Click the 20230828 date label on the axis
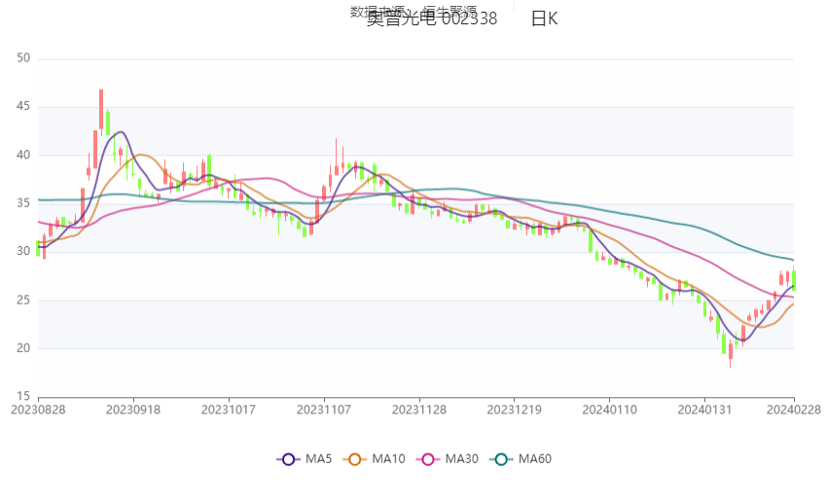Image resolution: width=827 pixels, height=504 pixels. tap(38, 410)
